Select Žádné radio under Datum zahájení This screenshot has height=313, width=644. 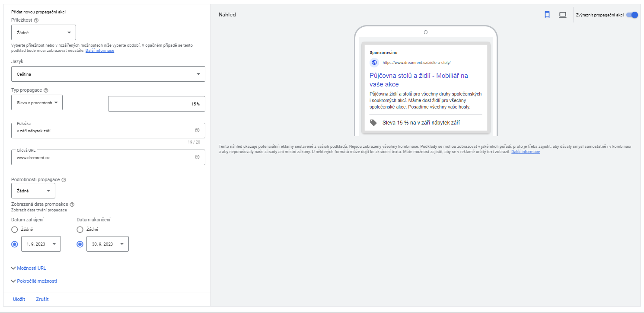pyautogui.click(x=15, y=230)
